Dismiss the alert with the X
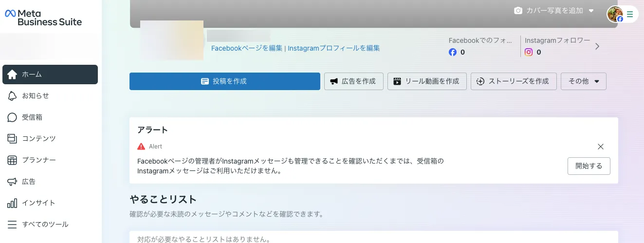The width and height of the screenshot is (644, 243). 601,147
